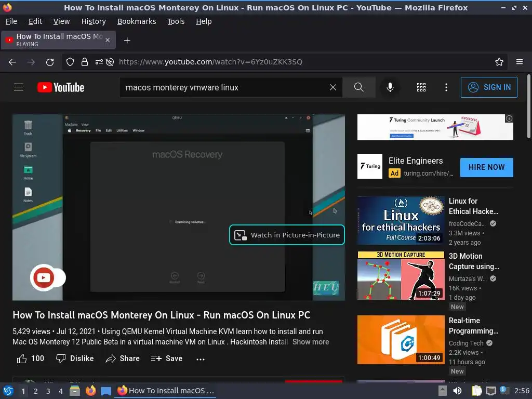Open the Help menu
532x399 pixels.
204,21
